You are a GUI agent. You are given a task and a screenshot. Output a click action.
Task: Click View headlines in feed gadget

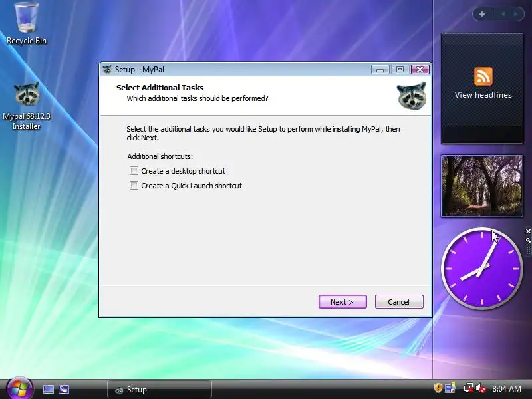point(483,95)
